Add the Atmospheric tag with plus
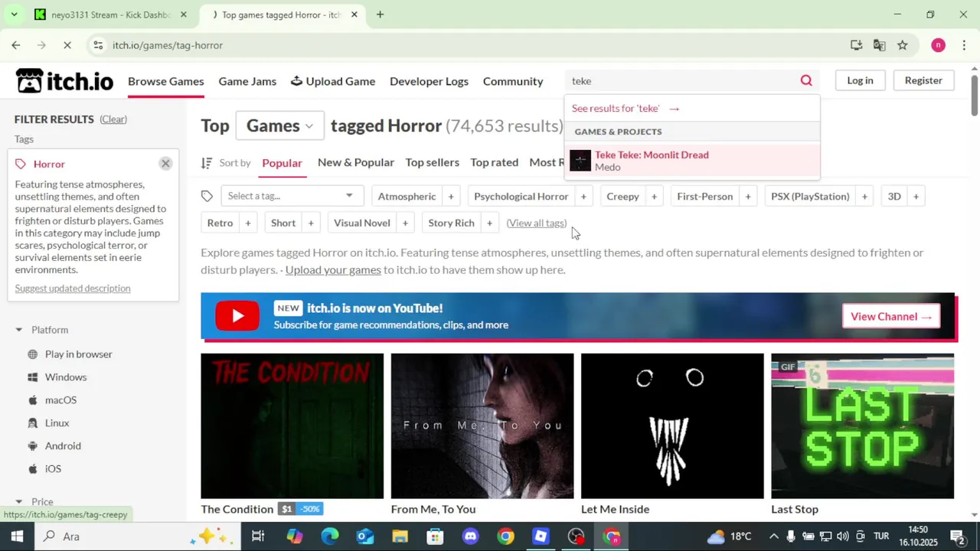This screenshot has width=980, height=551. (x=451, y=197)
